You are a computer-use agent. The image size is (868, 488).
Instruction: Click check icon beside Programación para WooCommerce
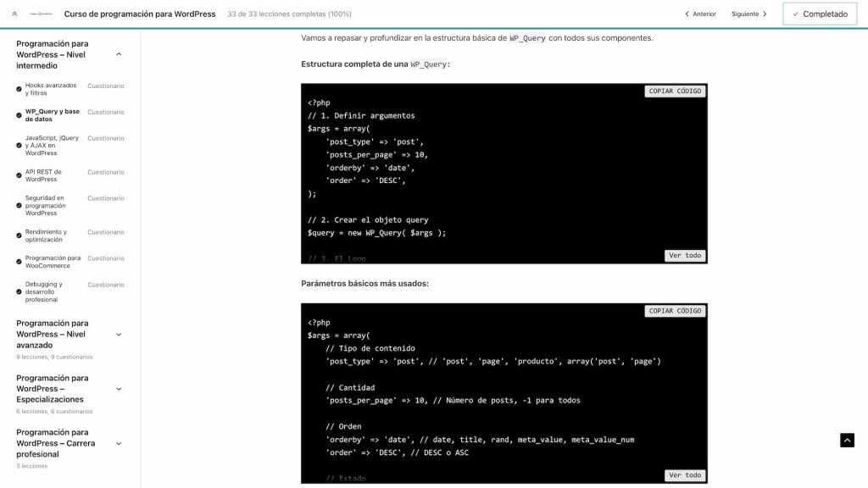[x=19, y=262]
